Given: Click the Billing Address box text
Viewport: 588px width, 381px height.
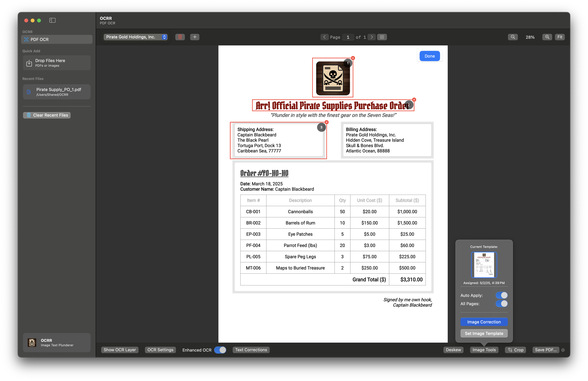Looking at the screenshot, I should pos(375,140).
